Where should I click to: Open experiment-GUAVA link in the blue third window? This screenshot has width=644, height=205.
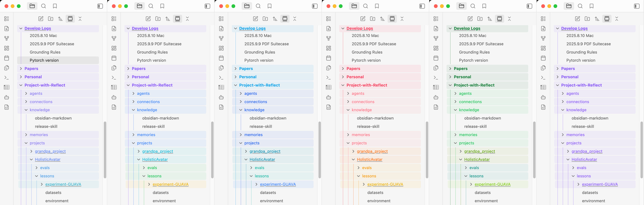278,184
